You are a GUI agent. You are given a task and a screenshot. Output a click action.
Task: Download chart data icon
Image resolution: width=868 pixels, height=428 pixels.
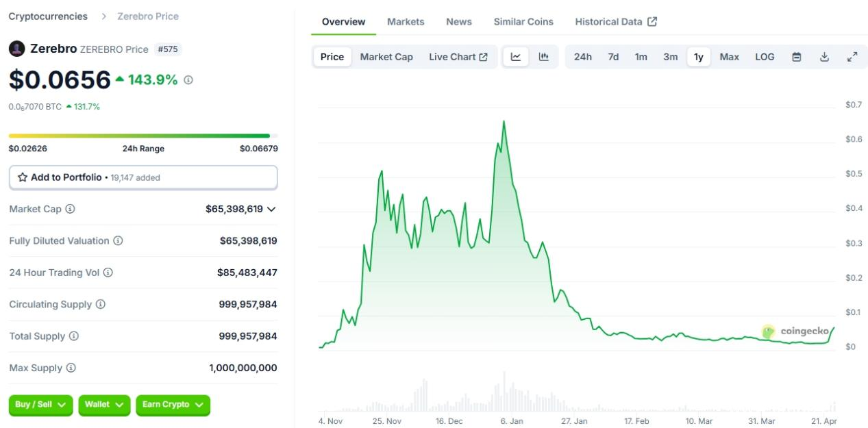click(825, 57)
